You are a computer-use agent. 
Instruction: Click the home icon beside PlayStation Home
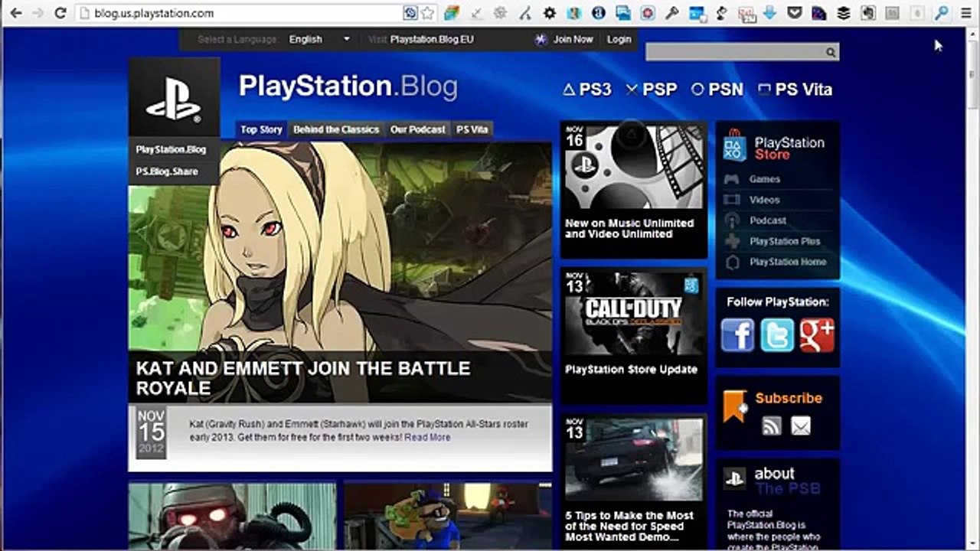[733, 262]
